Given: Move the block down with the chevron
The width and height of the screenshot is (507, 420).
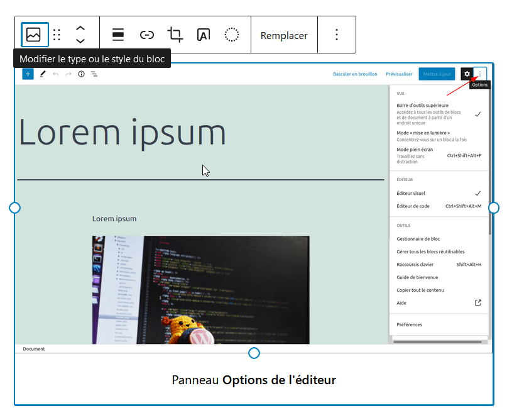Looking at the screenshot, I should pos(80,41).
